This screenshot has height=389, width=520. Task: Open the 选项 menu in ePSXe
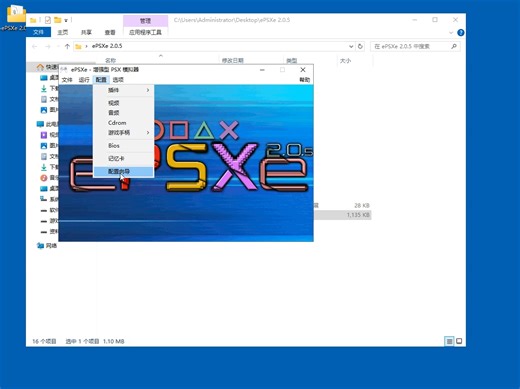[x=118, y=80]
